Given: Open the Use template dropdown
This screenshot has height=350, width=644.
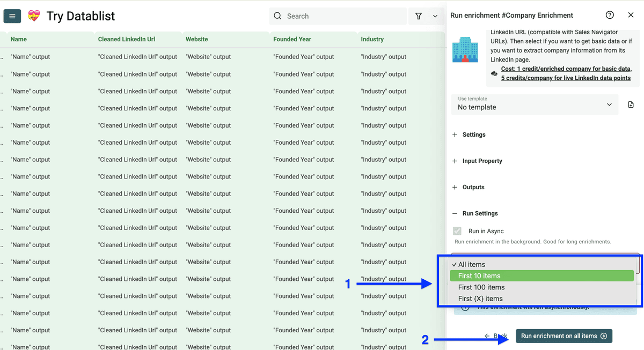Looking at the screenshot, I should click(535, 104).
